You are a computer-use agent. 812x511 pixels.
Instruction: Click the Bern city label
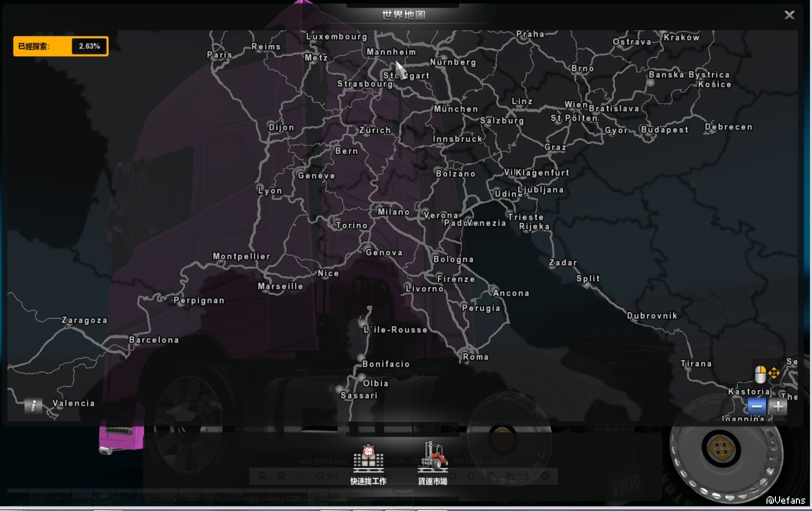347,151
